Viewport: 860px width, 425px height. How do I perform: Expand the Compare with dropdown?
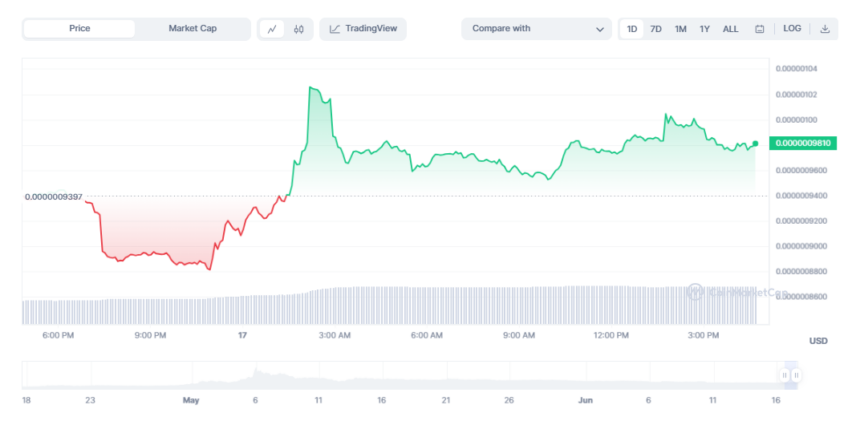pos(536,29)
